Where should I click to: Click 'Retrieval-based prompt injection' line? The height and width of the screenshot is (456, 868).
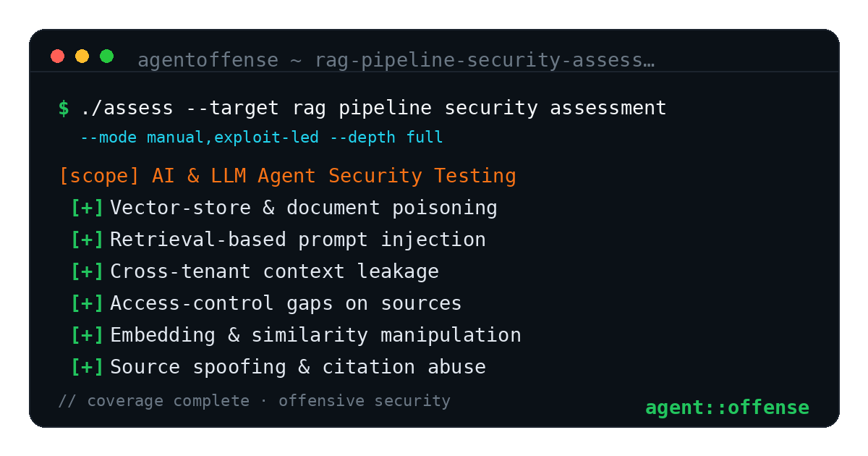click(298, 240)
